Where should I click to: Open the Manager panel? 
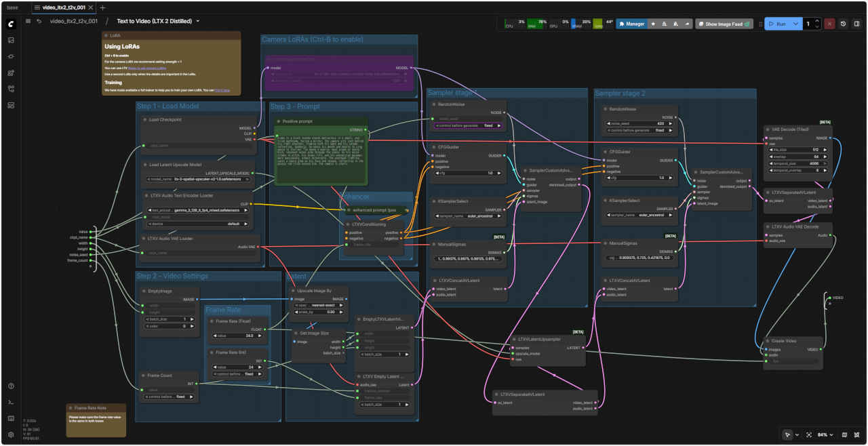tap(631, 24)
